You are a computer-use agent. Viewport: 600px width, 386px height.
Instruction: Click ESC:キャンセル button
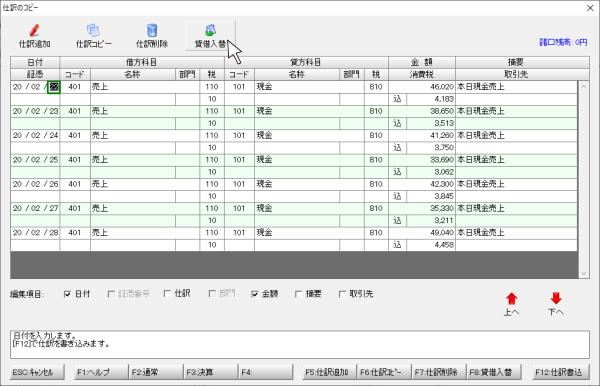[37, 372]
